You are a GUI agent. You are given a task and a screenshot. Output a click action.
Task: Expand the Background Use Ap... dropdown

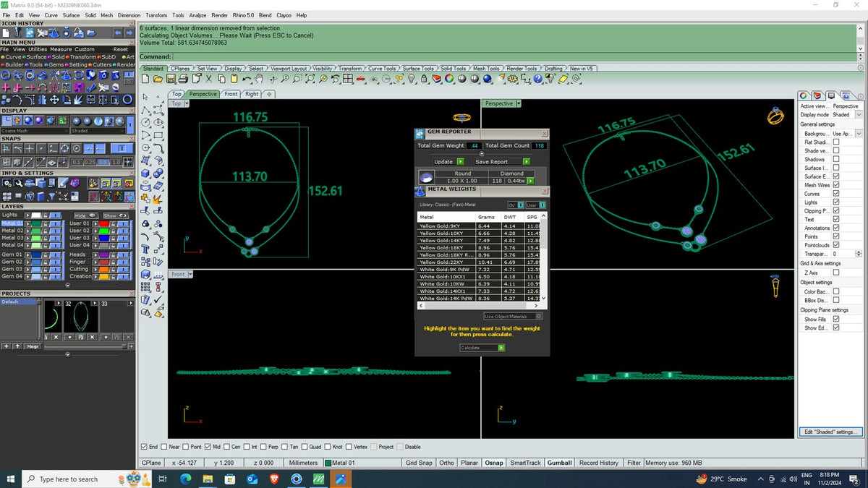click(x=848, y=133)
